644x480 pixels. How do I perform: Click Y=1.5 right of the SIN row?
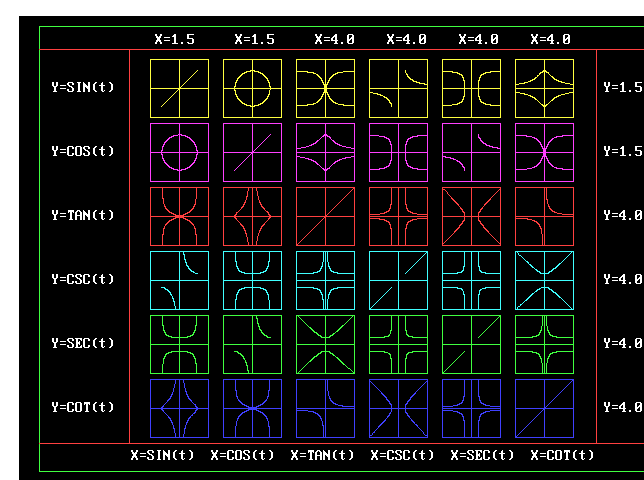click(623, 87)
